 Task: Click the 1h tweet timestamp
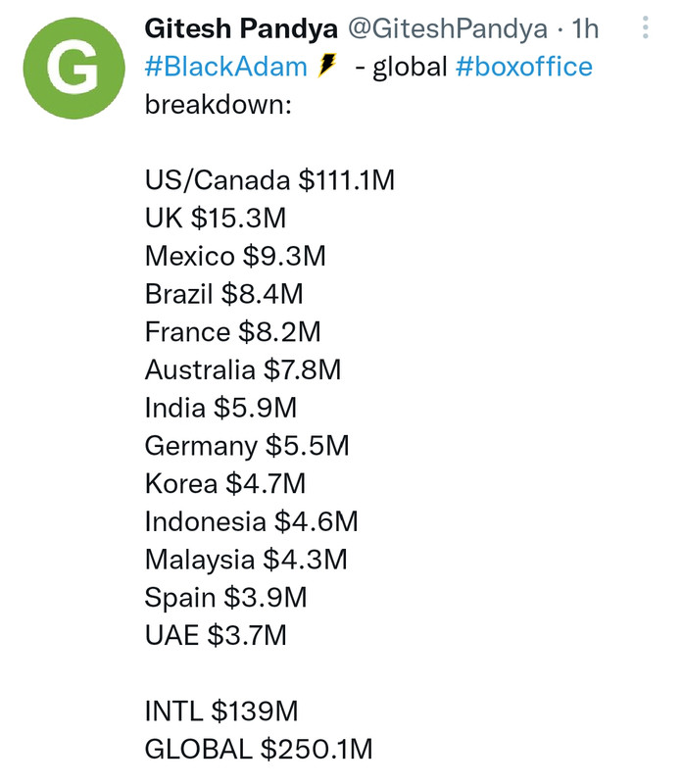(x=585, y=28)
